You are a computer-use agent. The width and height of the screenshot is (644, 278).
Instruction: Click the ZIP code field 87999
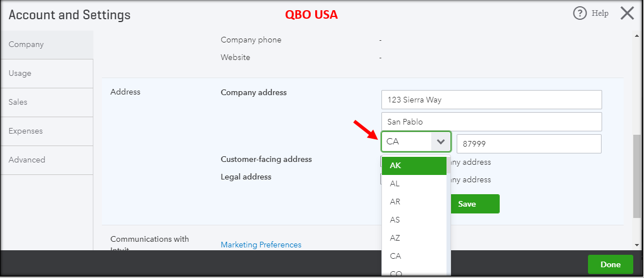529,144
